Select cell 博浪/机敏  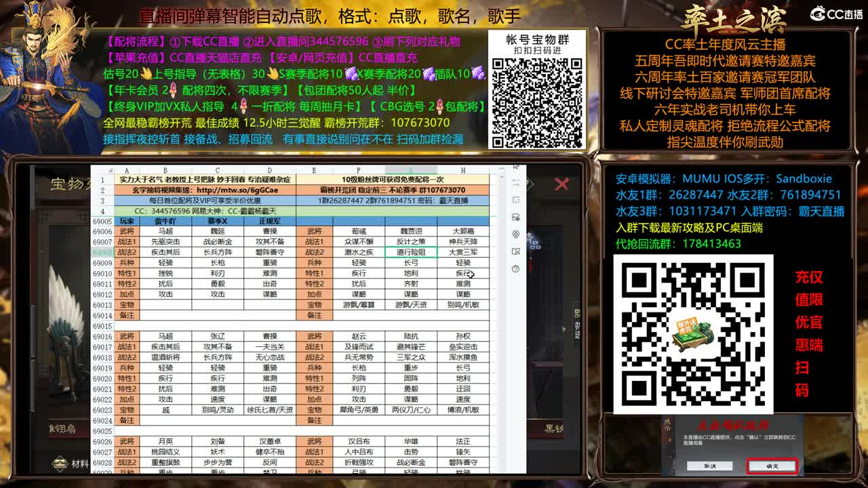tap(463, 410)
